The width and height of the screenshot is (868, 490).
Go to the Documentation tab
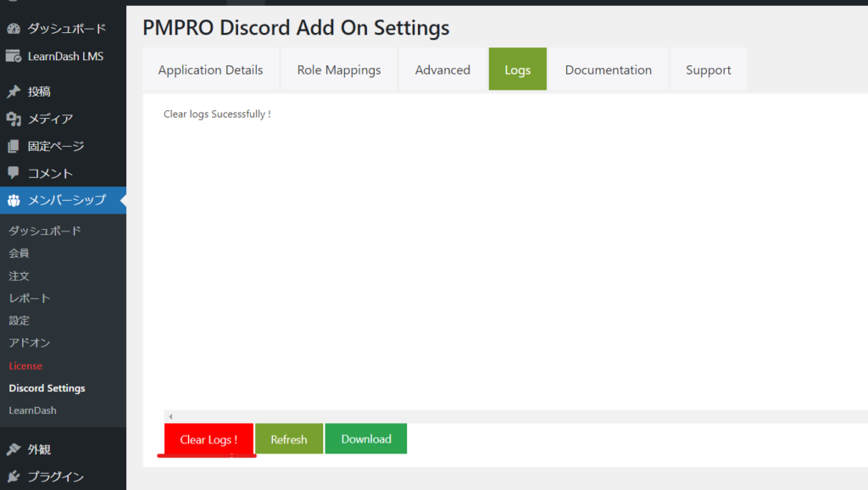(609, 70)
